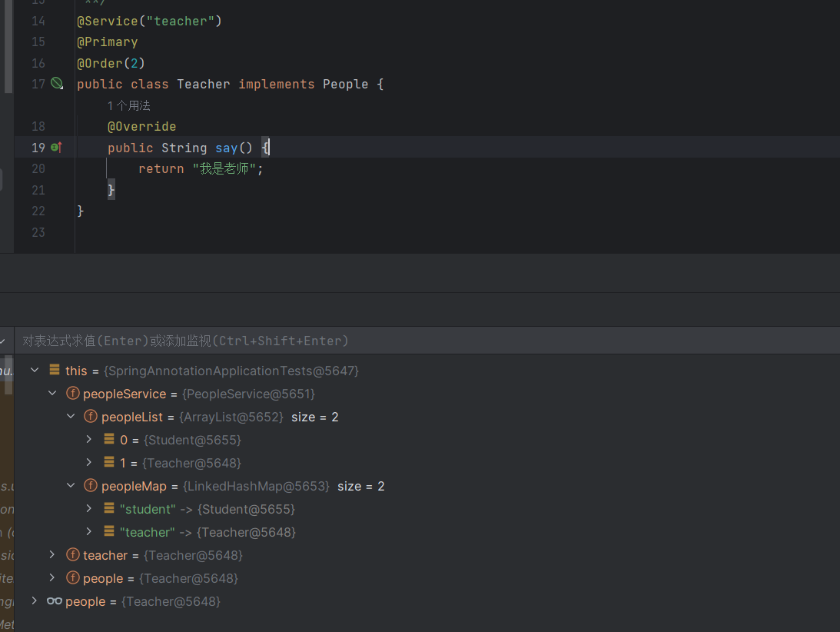Click the People interface name in class declaration
This screenshot has width=840, height=632.
(x=345, y=84)
